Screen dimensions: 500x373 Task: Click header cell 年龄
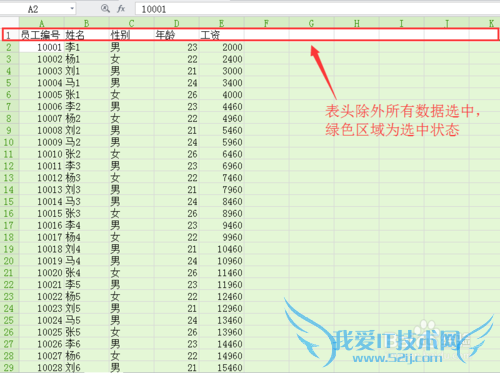(x=176, y=35)
